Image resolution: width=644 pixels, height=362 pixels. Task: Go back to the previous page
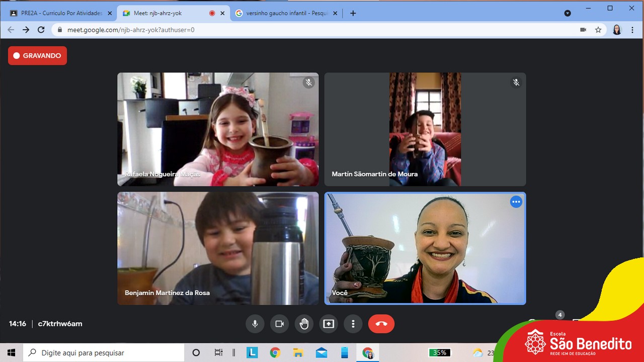[x=11, y=30]
